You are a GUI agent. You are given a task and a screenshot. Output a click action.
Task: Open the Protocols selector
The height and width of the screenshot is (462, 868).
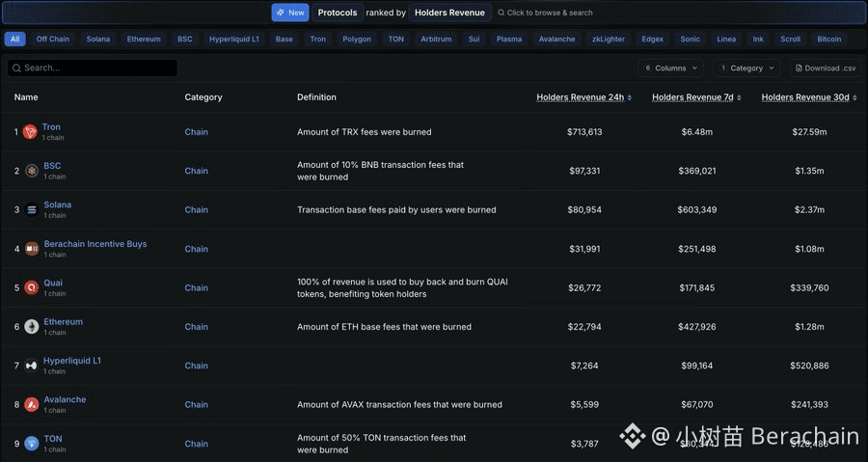point(338,13)
